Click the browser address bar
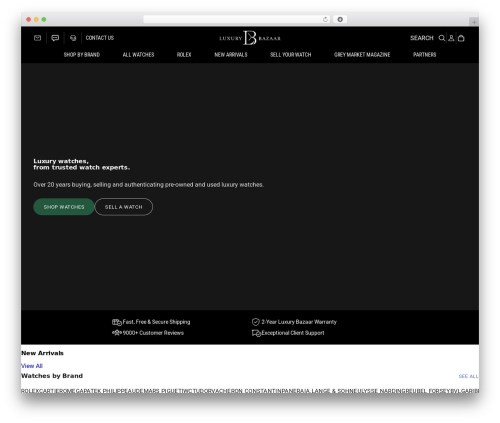Viewport: 500px width, 423px height. coord(237,20)
